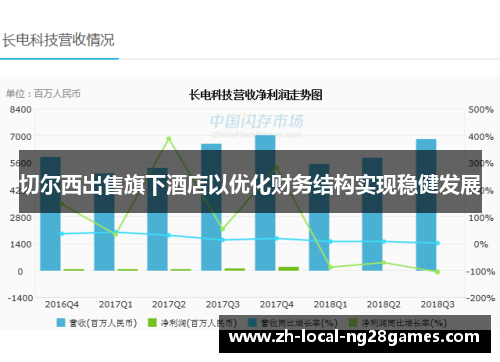Image resolution: width=500 pixels, height=362 pixels.
Task: Open the 长电科技营收情况 tab heading
Action: pos(58,40)
